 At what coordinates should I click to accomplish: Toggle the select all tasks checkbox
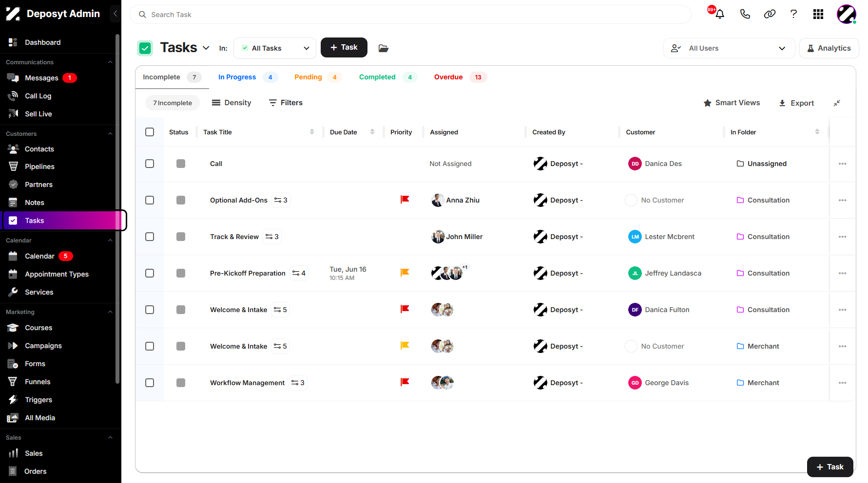click(150, 132)
